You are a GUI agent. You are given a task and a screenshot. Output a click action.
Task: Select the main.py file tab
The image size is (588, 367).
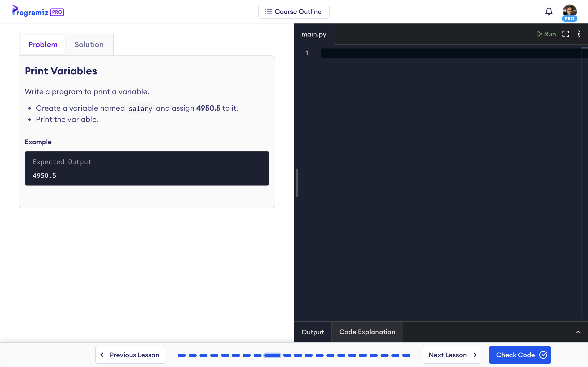tap(314, 34)
